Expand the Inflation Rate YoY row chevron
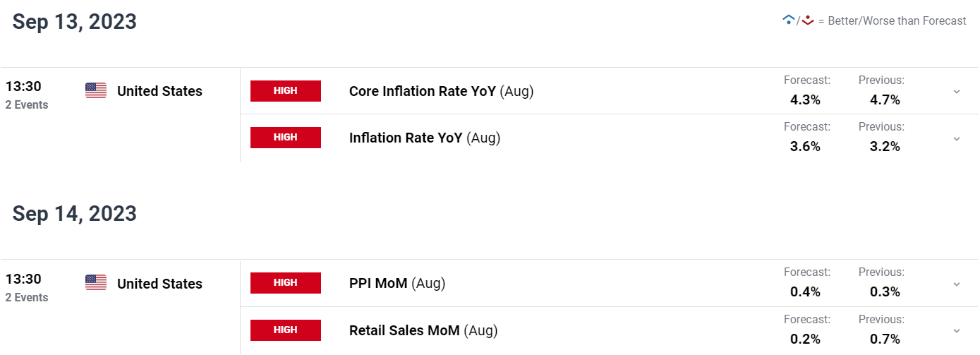Screen dimensions: 980x355 pos(957,138)
